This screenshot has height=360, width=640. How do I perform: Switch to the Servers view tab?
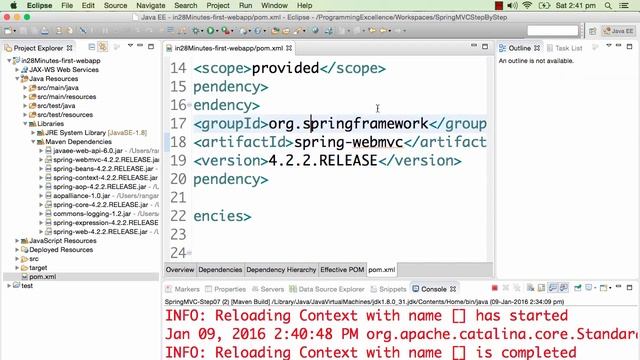(x=268, y=289)
